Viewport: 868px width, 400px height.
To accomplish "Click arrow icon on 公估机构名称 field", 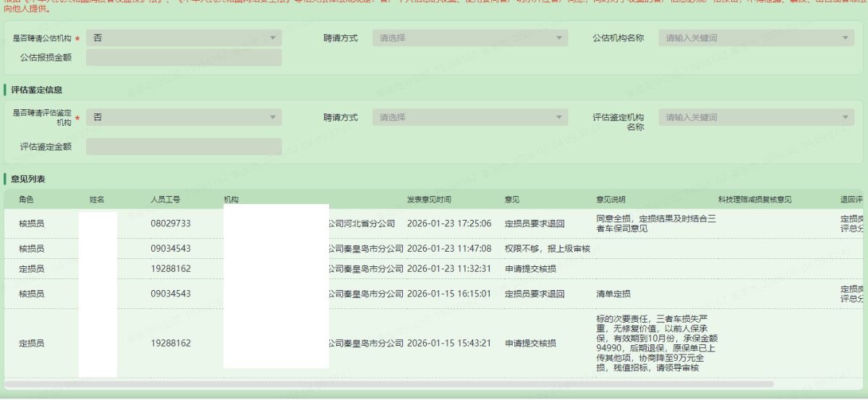I will pos(848,38).
